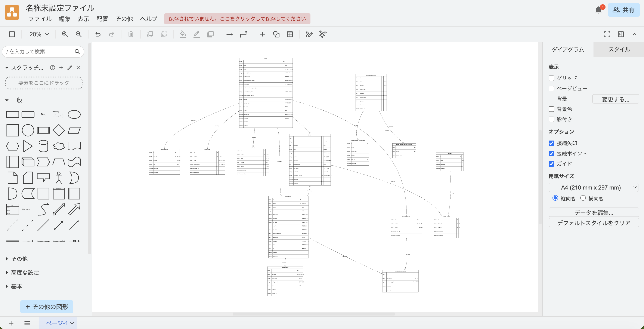Image resolution: width=644 pixels, height=329 pixels.
Task: Open the notifications bell
Action: (x=598, y=10)
